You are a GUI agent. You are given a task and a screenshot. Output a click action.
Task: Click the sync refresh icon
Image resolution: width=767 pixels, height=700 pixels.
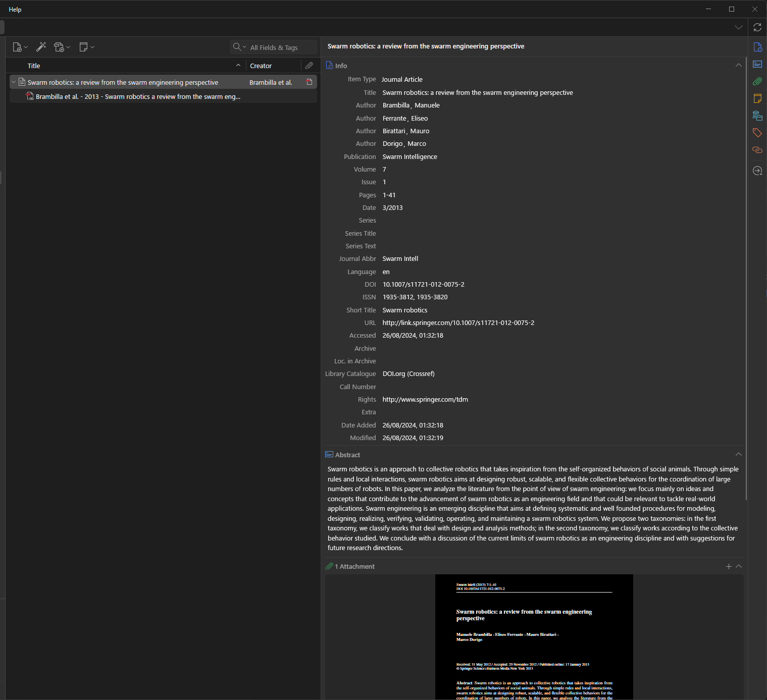(x=757, y=27)
